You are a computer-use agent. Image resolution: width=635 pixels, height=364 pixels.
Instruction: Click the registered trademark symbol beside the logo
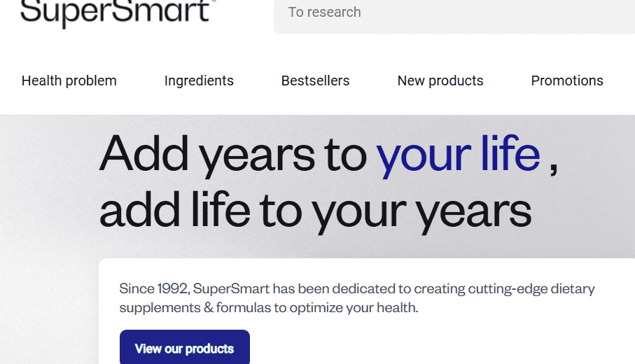(x=213, y=2)
